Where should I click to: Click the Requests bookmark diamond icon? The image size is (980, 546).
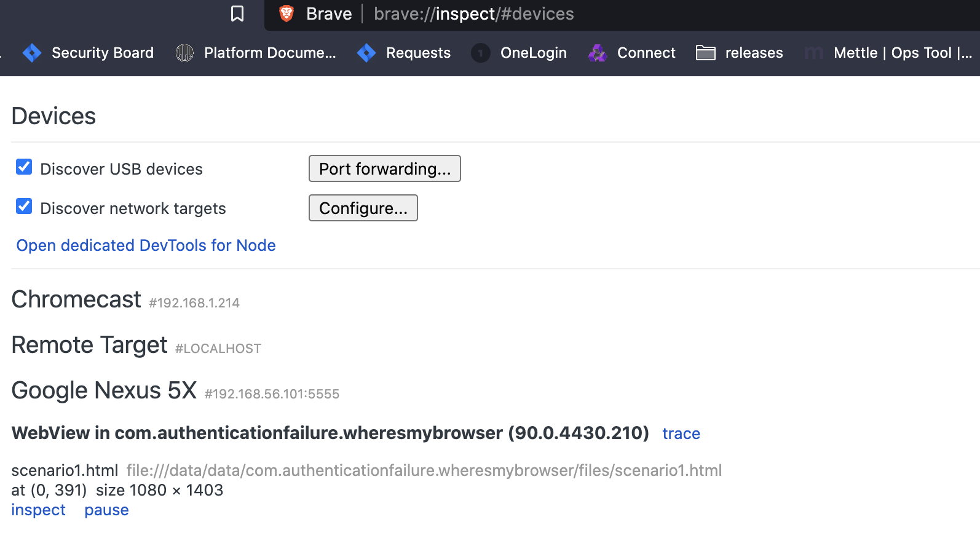[366, 53]
